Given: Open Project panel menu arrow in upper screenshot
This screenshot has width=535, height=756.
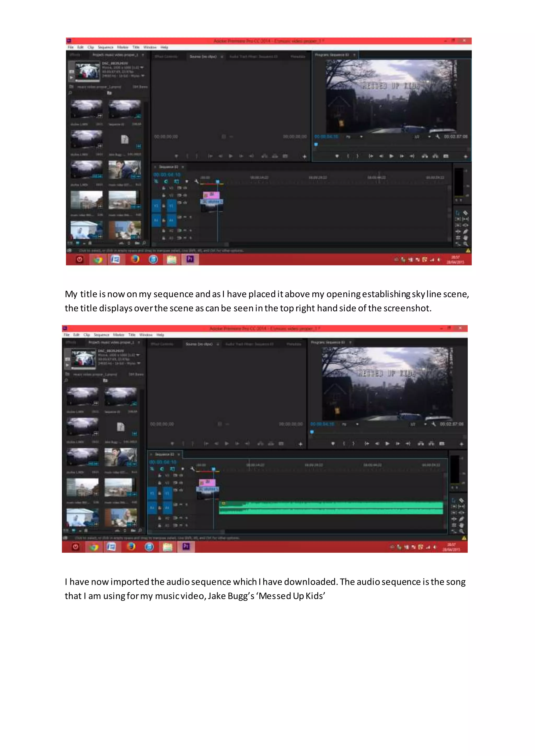Looking at the screenshot, I should point(143,55).
